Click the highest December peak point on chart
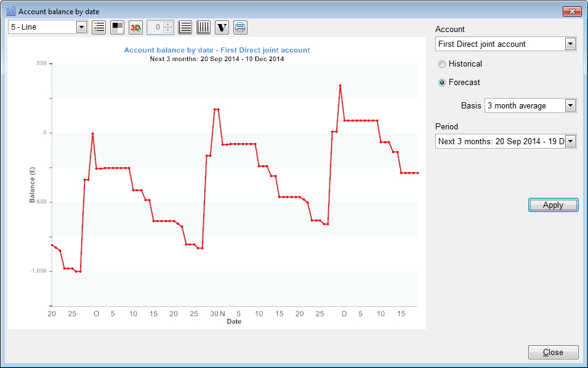588x368 pixels. pyautogui.click(x=340, y=86)
